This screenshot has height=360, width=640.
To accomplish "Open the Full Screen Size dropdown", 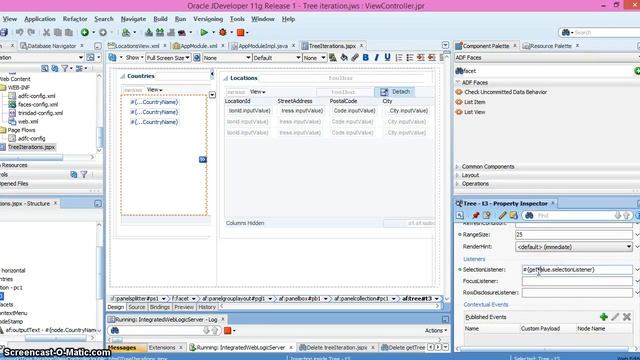I will coord(168,58).
